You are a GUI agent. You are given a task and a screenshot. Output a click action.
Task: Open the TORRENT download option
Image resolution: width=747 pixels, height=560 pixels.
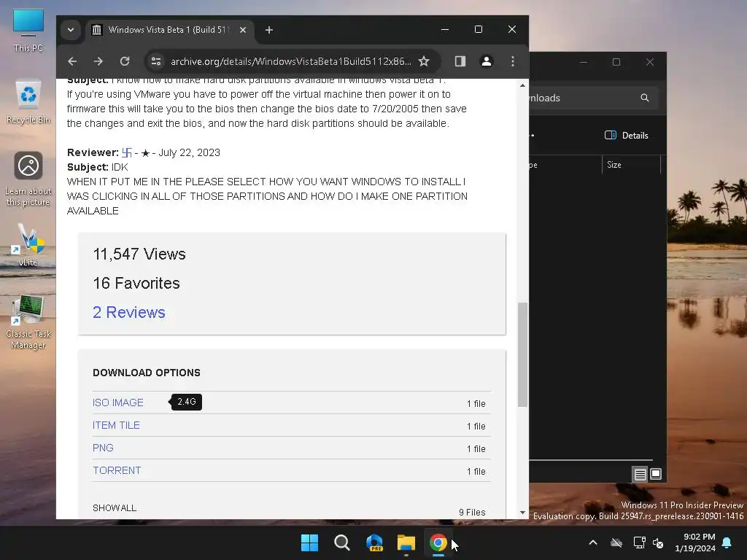(x=117, y=470)
